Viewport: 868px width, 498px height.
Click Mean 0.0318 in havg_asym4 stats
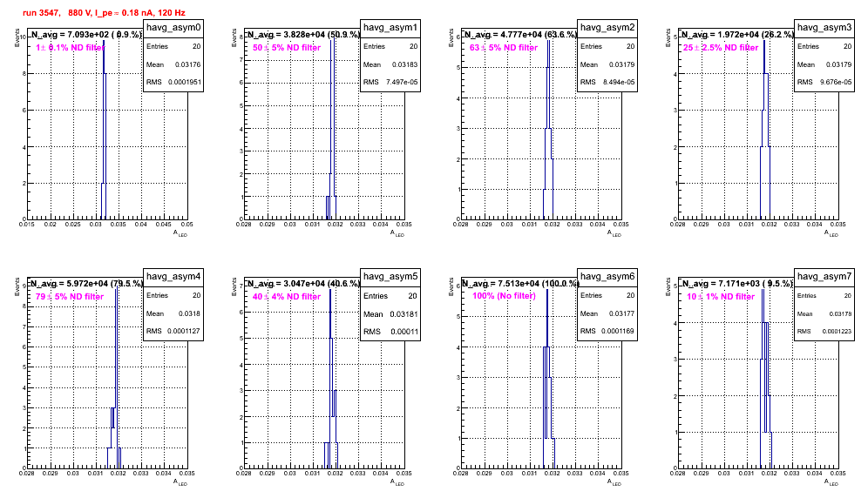click(x=173, y=313)
